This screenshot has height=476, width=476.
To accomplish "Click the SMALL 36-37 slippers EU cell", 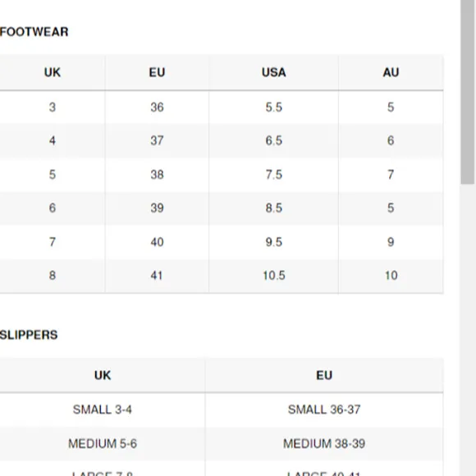I will click(x=324, y=410).
